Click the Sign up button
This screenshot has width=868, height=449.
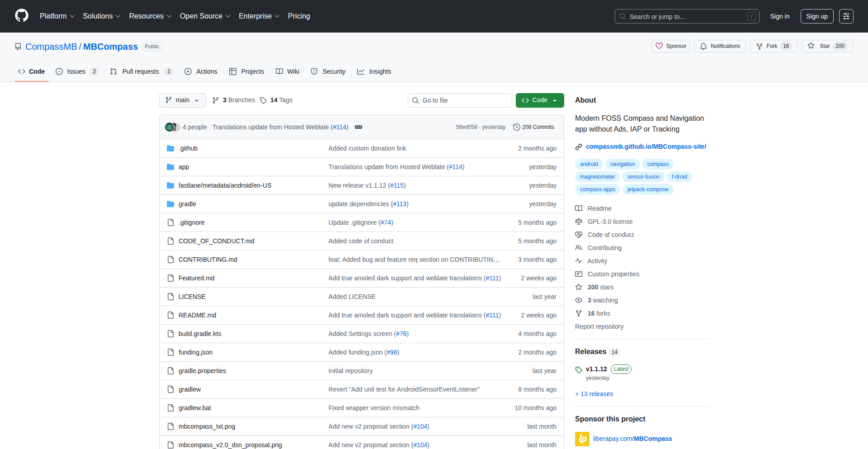tap(816, 16)
